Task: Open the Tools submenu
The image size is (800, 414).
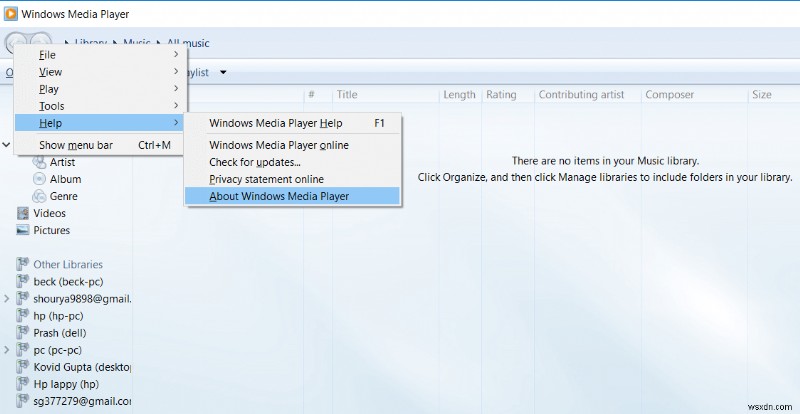Action: pos(99,106)
